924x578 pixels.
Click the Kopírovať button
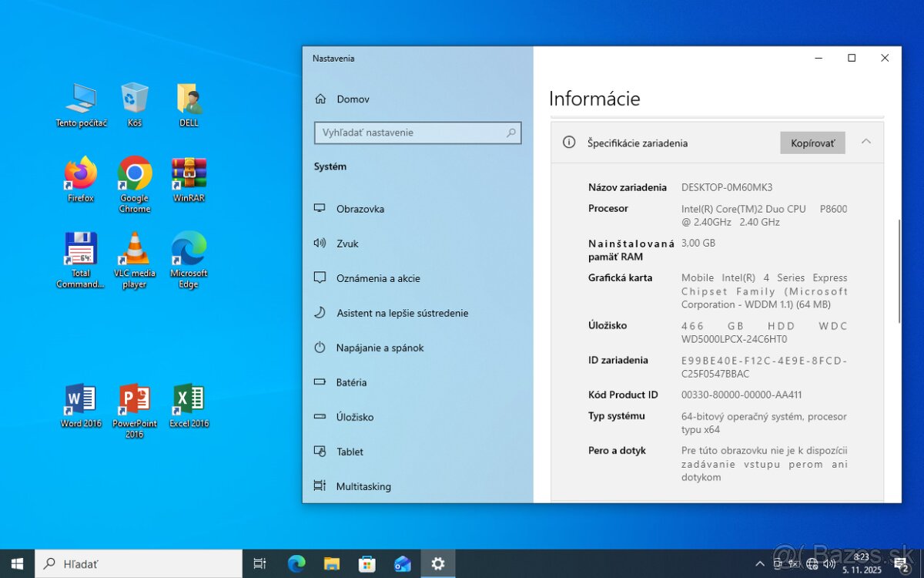point(812,143)
